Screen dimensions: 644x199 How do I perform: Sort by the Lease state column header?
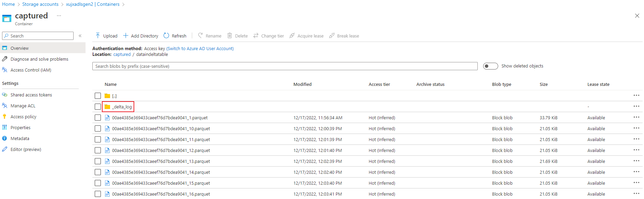[x=598, y=84]
